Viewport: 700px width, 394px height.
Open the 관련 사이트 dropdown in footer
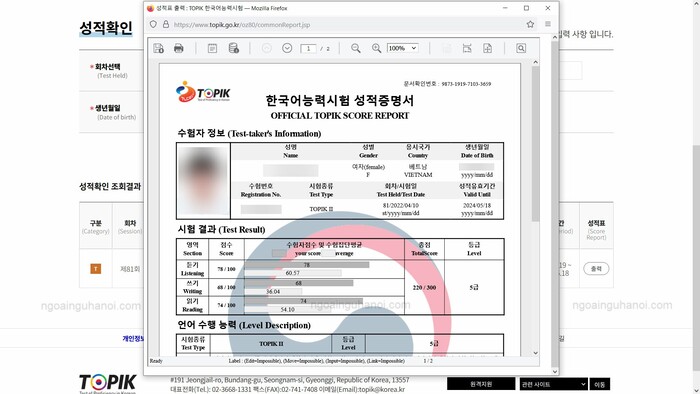[553, 384]
